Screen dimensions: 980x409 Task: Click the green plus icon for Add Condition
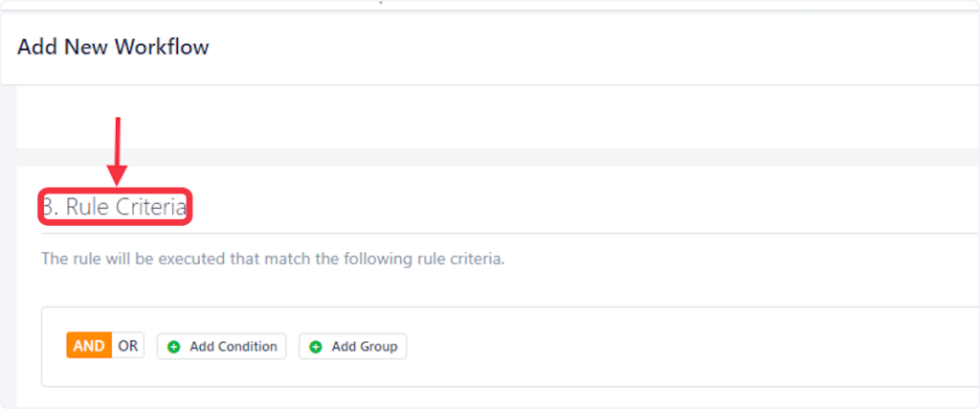[173, 347]
